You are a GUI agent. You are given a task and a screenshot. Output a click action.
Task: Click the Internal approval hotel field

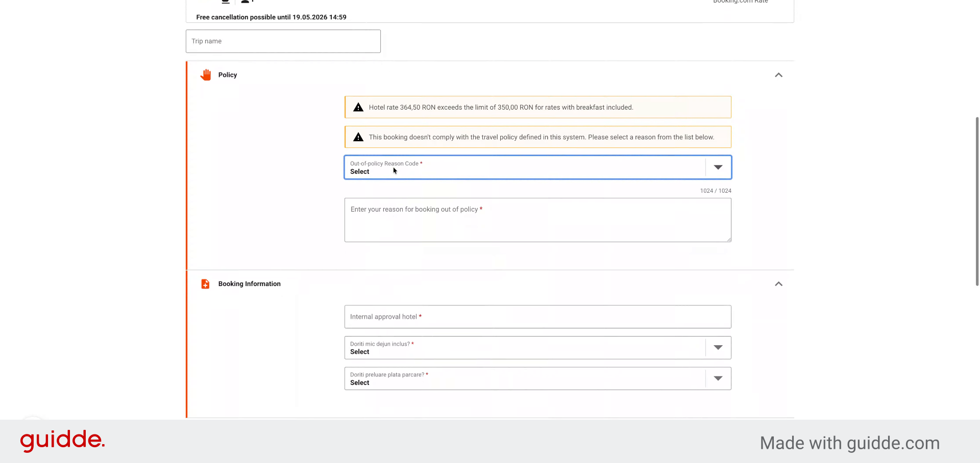point(537,317)
